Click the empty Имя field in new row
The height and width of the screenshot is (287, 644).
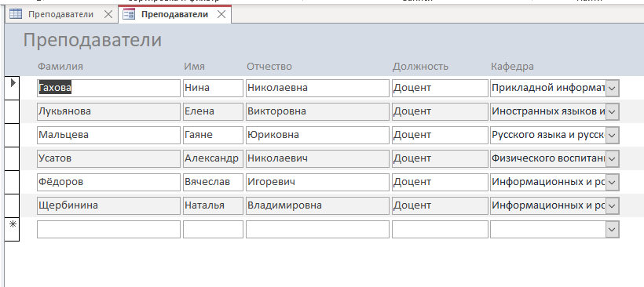tap(213, 230)
